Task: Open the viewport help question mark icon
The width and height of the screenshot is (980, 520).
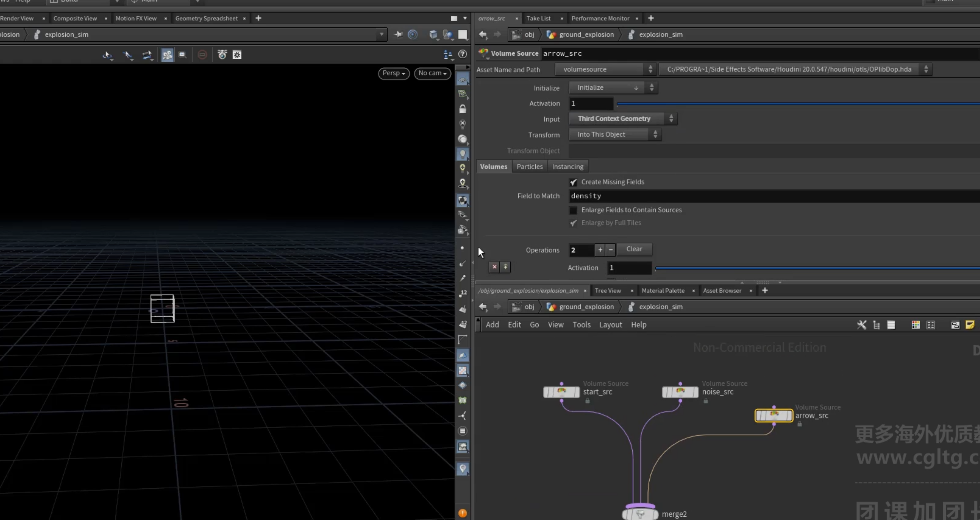Action: [x=463, y=54]
